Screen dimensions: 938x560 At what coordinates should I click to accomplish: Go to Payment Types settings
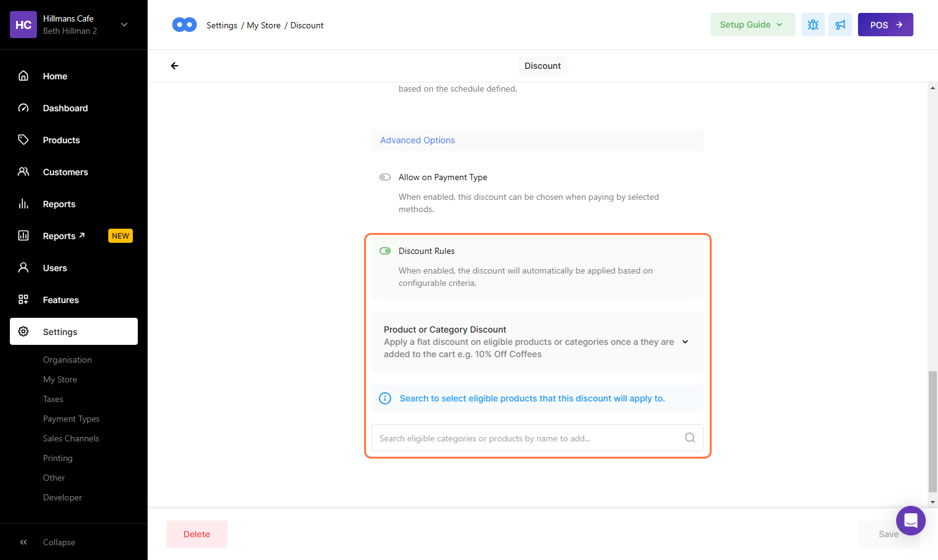(71, 419)
